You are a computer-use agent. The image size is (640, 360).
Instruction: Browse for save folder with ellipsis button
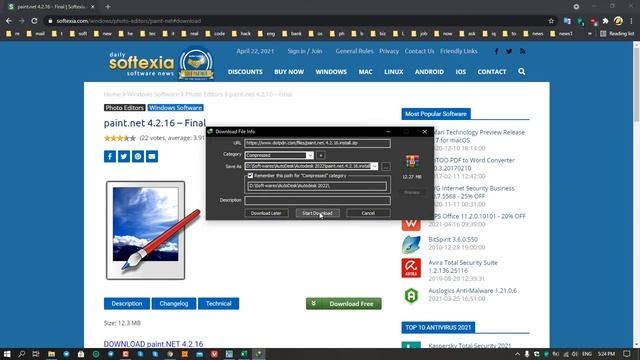point(385,167)
